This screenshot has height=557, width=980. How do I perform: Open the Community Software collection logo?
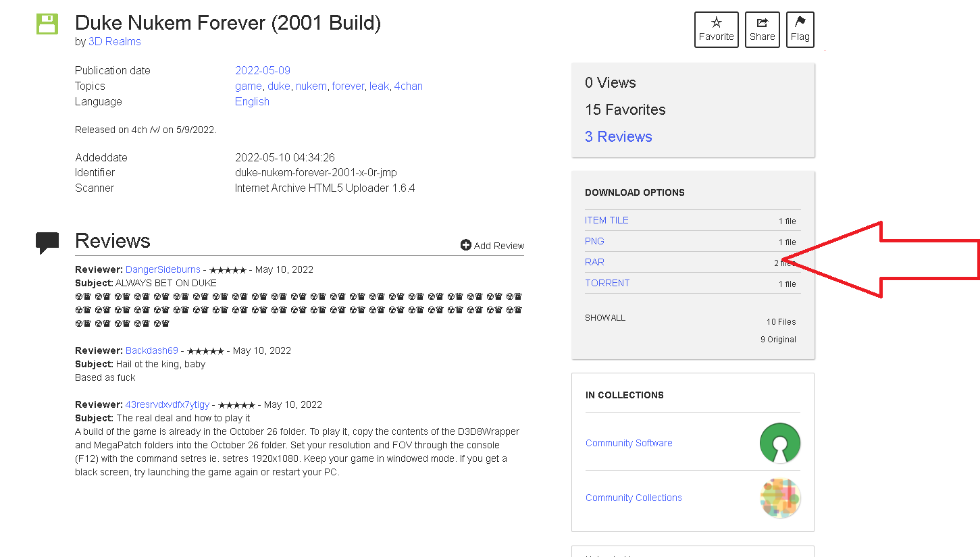point(780,444)
